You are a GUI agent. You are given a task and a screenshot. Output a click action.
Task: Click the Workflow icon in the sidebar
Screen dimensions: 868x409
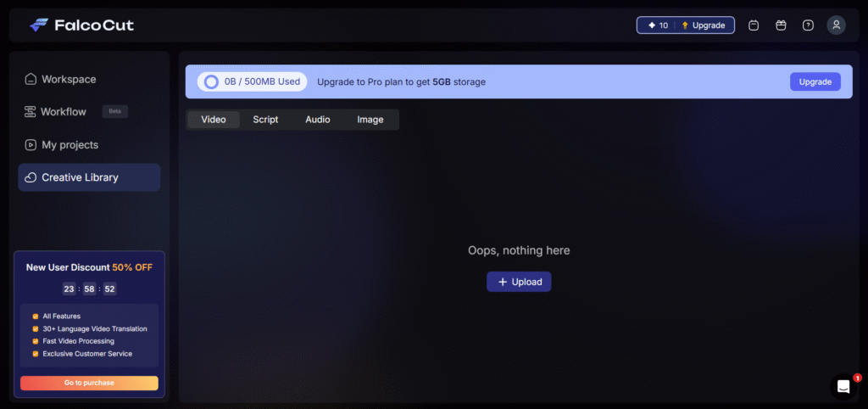tap(31, 112)
